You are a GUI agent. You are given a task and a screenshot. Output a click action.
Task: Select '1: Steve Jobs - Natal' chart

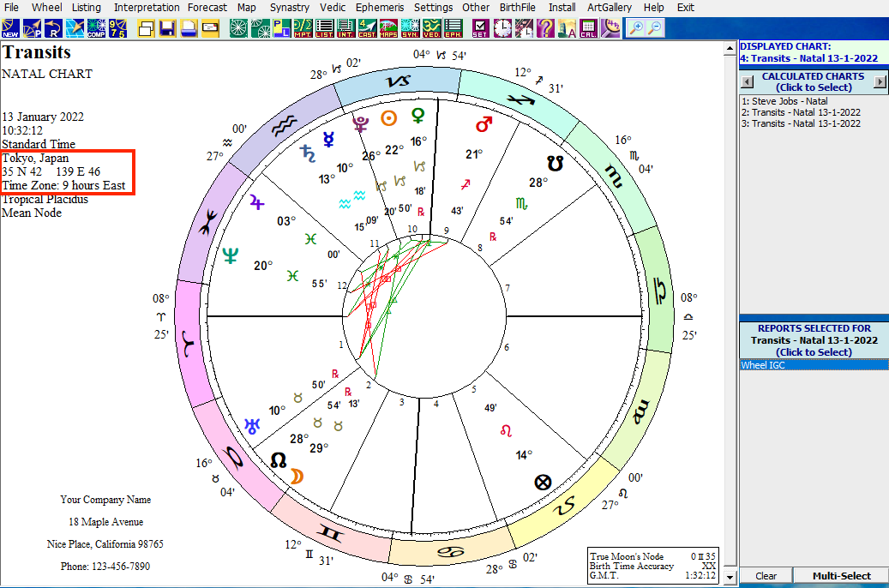(784, 101)
